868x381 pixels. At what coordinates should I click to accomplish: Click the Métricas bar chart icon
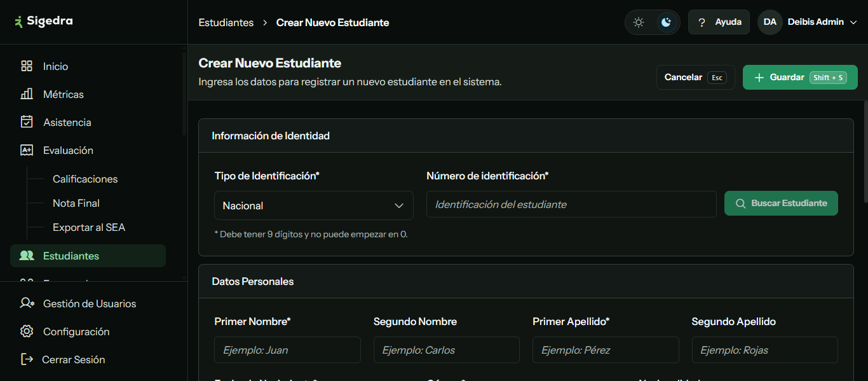click(x=27, y=94)
